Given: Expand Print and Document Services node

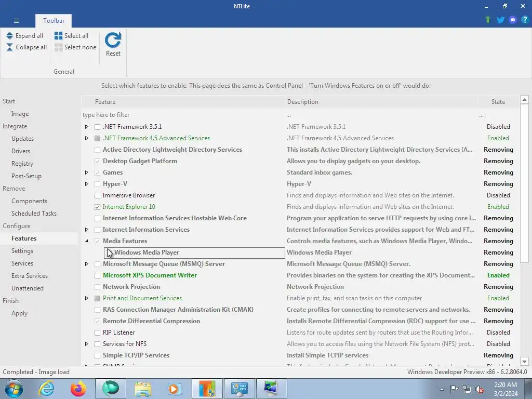Looking at the screenshot, I should tap(87, 298).
